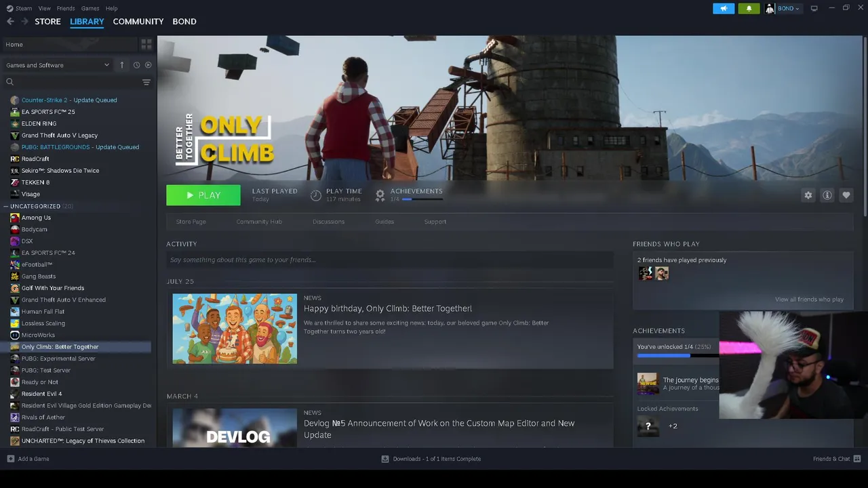
Task: Select Golf With Your Friends
Action: (53, 288)
